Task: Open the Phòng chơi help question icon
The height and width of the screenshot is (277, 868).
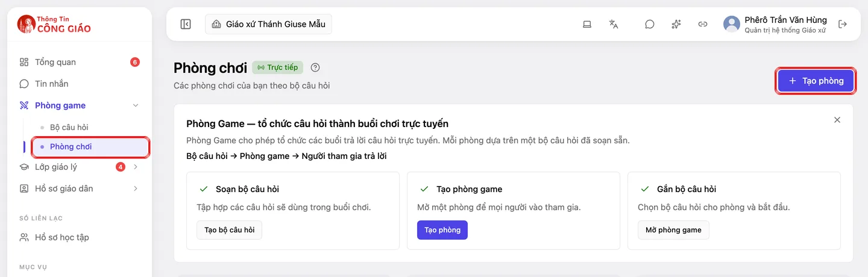Action: pos(315,67)
